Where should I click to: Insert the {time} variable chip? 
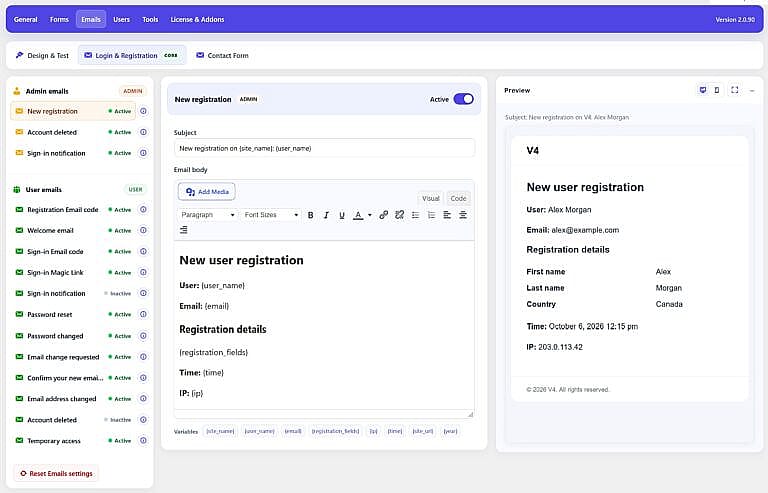395,431
